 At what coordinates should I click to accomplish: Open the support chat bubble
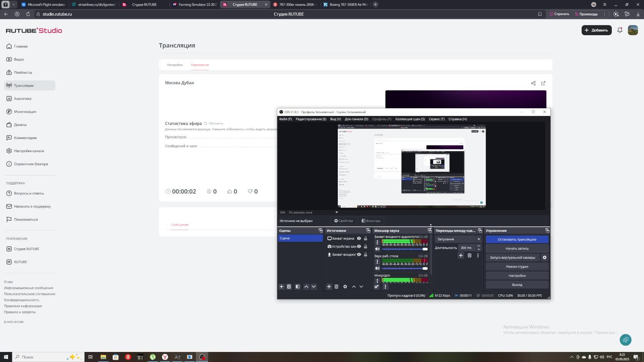click(x=626, y=340)
